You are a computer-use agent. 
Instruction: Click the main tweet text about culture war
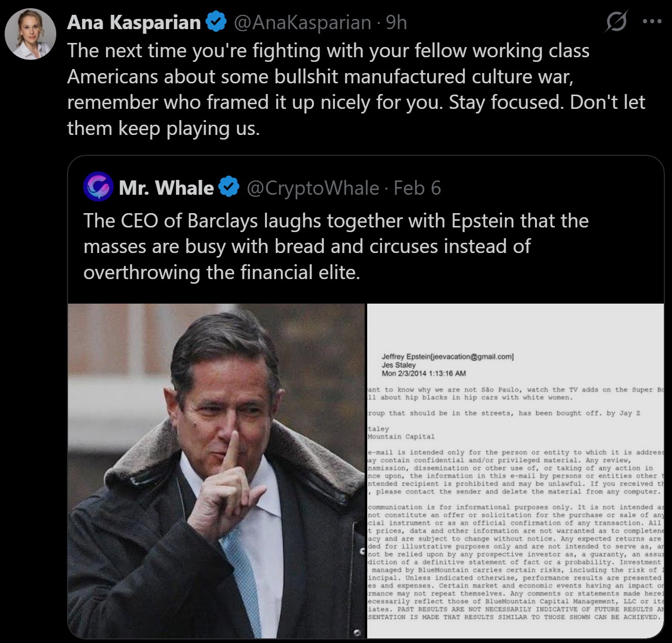(356, 89)
